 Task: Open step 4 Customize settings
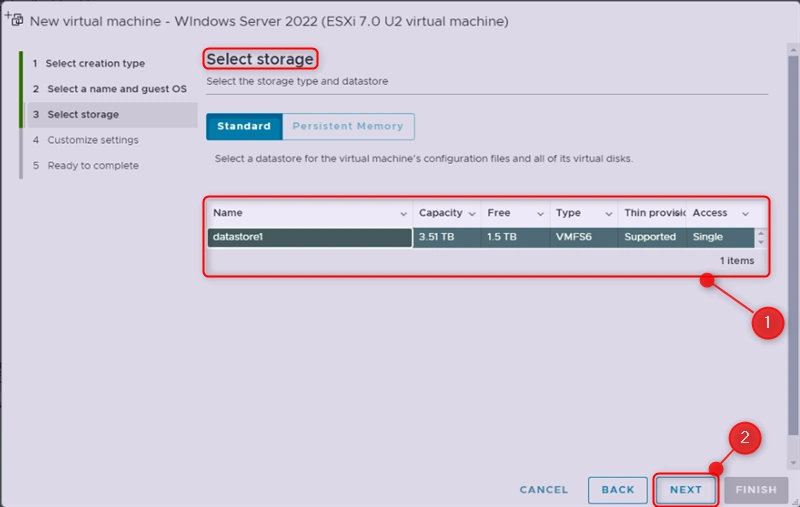[86, 140]
